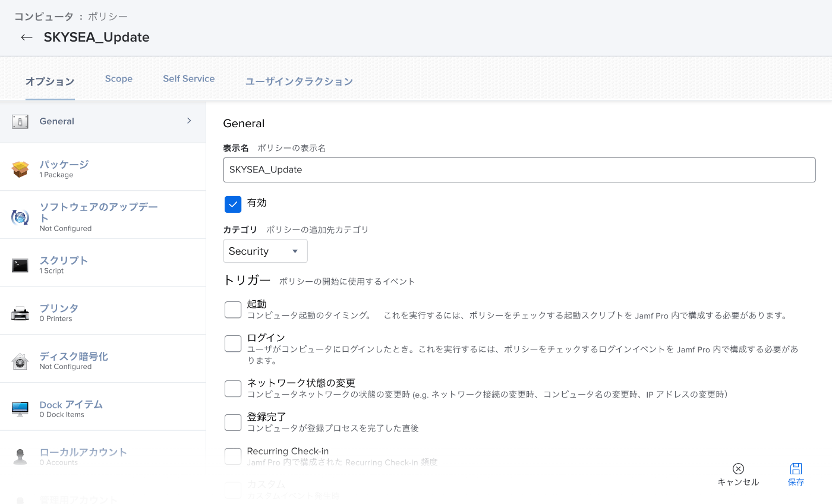Click the トリガー section heading
The width and height of the screenshot is (832, 504).
(x=247, y=281)
